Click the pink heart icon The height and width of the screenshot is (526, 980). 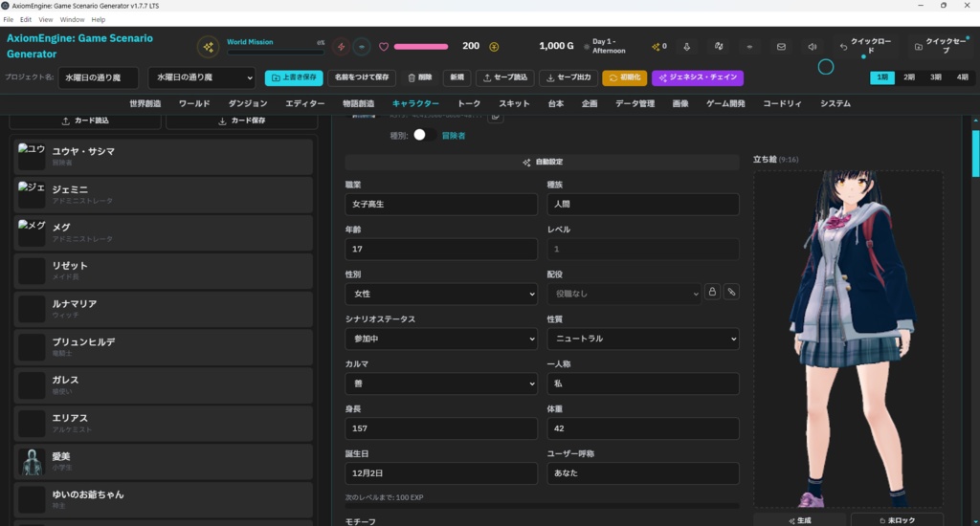tap(384, 47)
